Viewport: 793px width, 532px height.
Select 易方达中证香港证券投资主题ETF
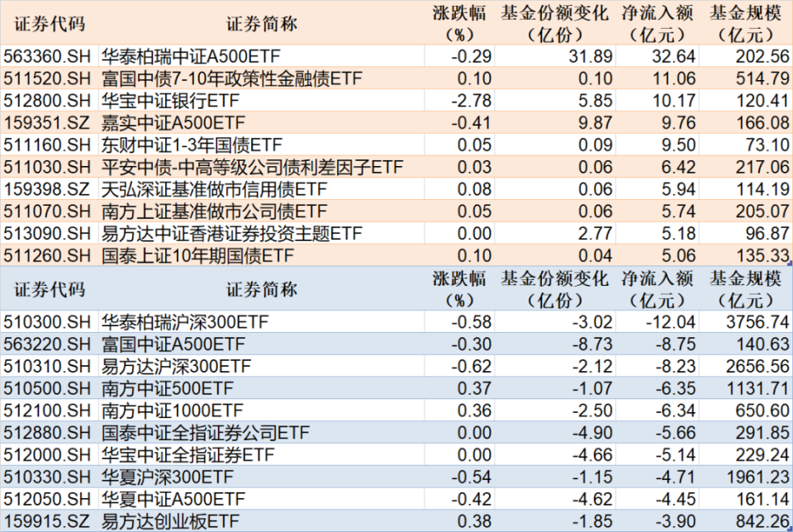(231, 234)
